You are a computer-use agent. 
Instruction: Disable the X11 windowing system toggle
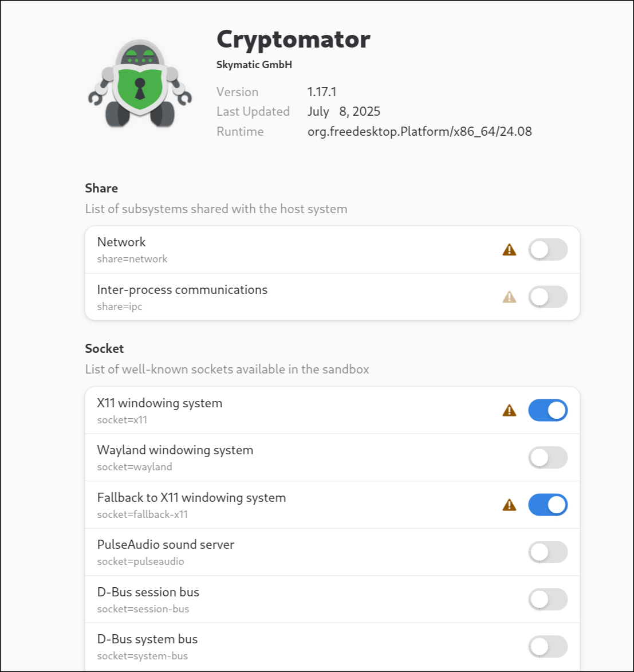pos(548,411)
